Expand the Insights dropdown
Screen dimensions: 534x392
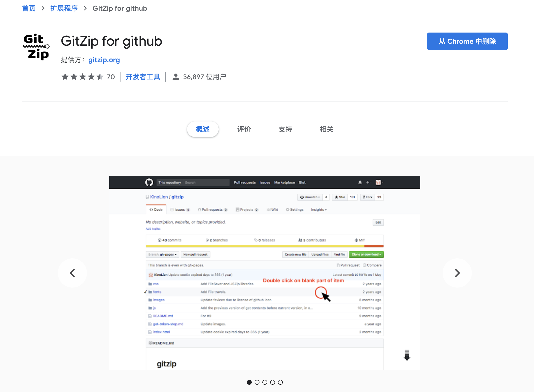click(x=319, y=209)
